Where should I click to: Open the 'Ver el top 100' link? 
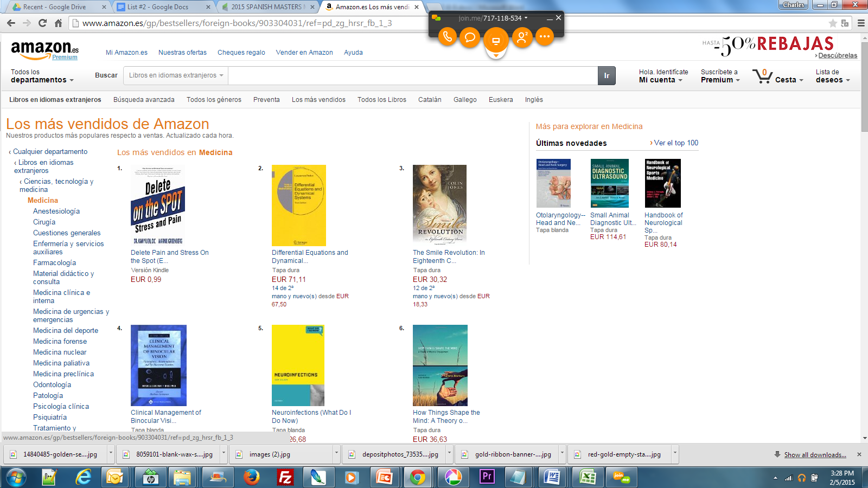click(x=675, y=143)
